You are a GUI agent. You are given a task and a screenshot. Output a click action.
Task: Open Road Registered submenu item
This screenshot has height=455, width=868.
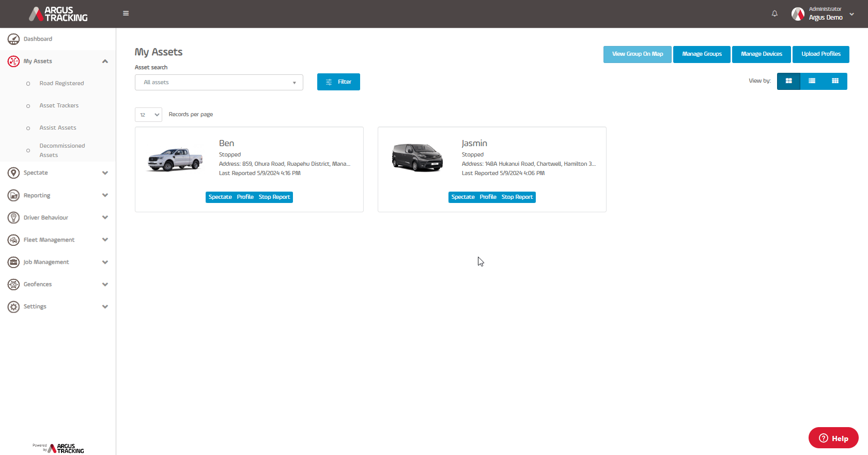pos(61,83)
